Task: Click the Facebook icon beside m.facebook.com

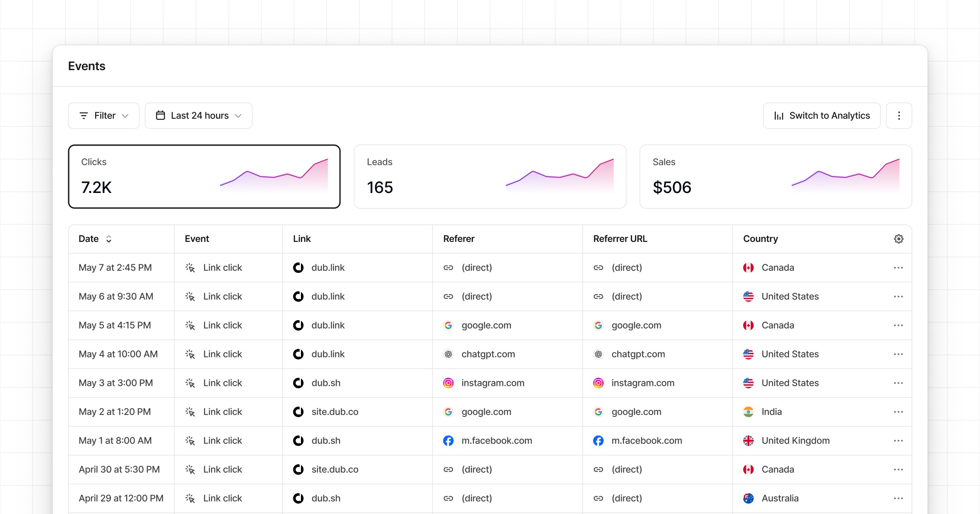Action: click(448, 441)
